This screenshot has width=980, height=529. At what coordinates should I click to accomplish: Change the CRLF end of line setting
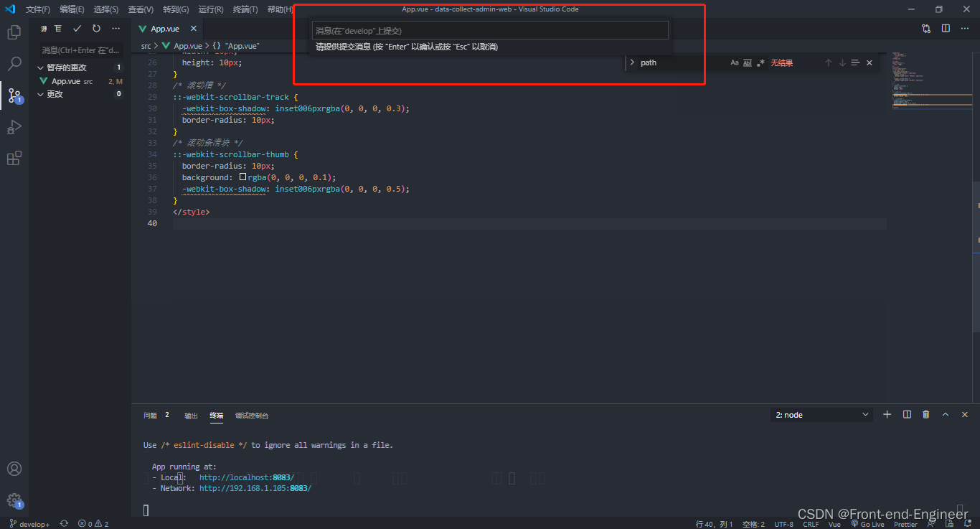(811, 524)
